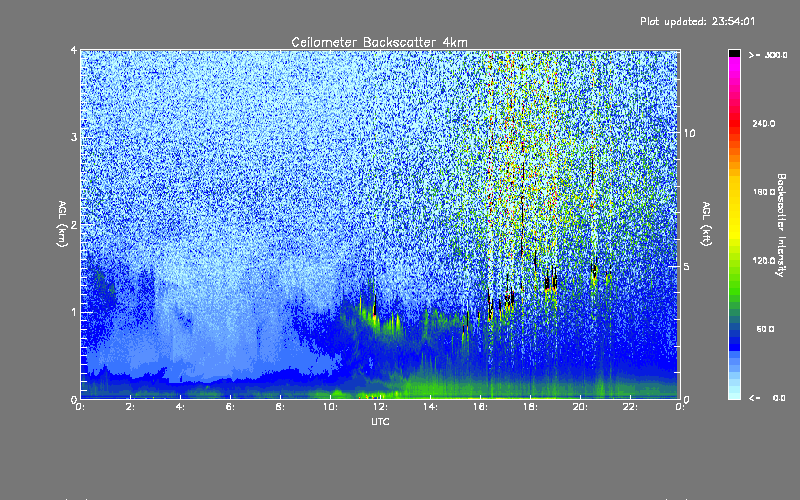Click the "2:" UTC hour tick label
The width and height of the screenshot is (800, 500).
pos(130,407)
